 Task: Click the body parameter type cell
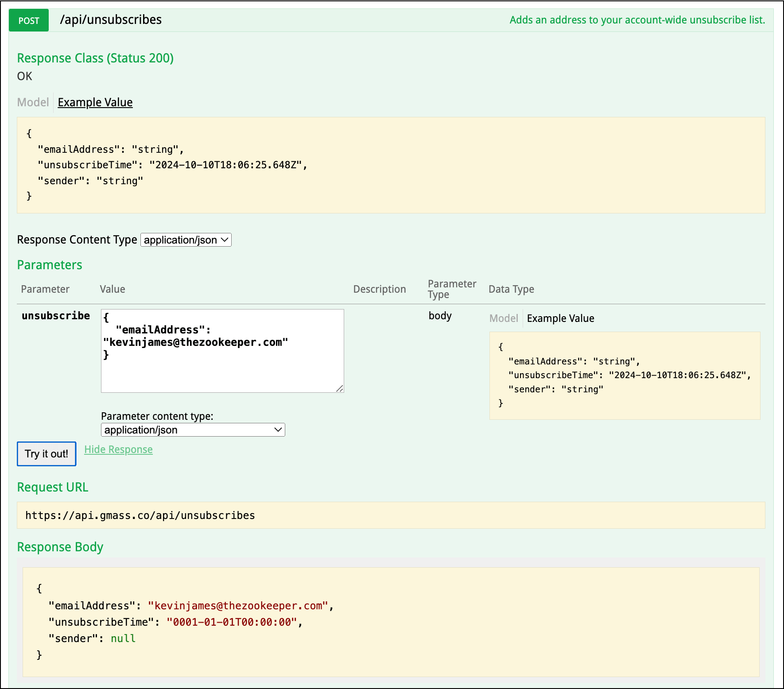point(440,316)
